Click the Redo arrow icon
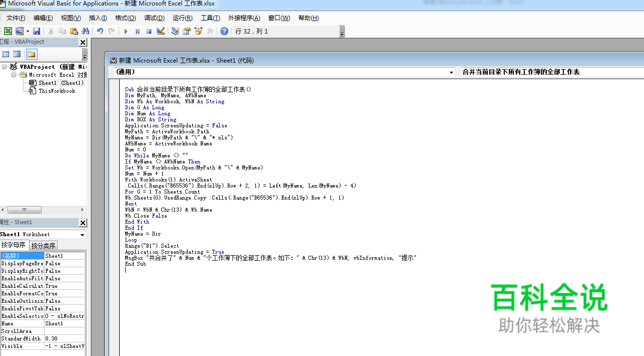644x356 pixels. coord(111,31)
